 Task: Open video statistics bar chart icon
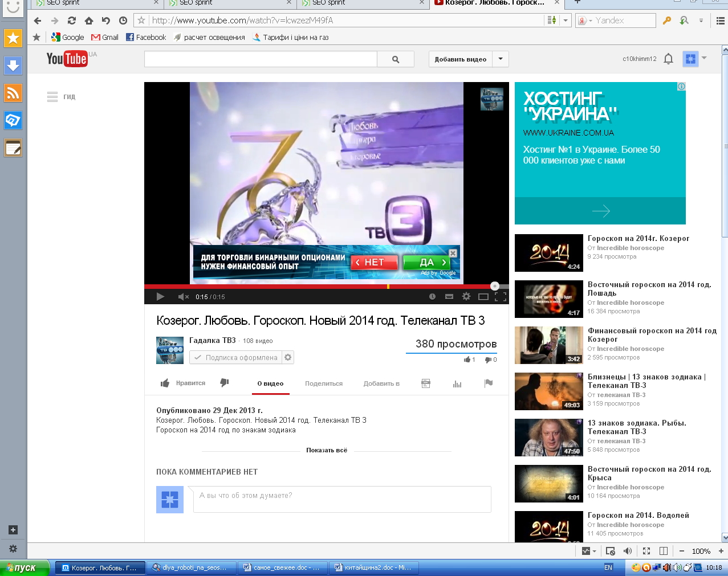pos(457,383)
